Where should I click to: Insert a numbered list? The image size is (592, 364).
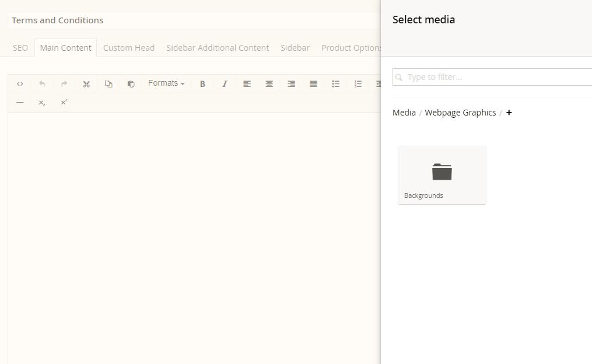[x=358, y=84]
